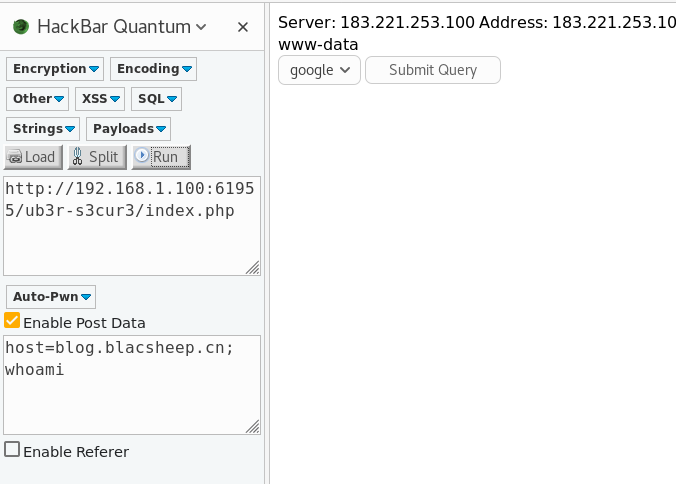Expand the SQL injection menu

pos(156,99)
